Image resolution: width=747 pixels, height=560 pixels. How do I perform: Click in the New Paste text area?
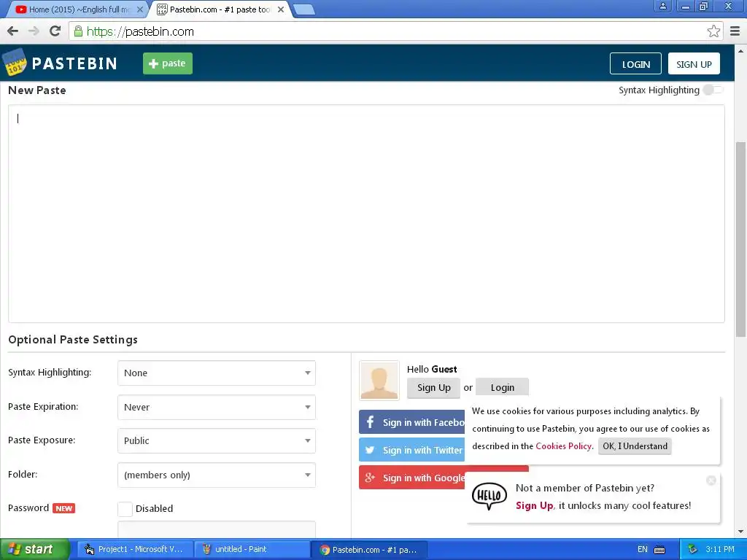366,214
